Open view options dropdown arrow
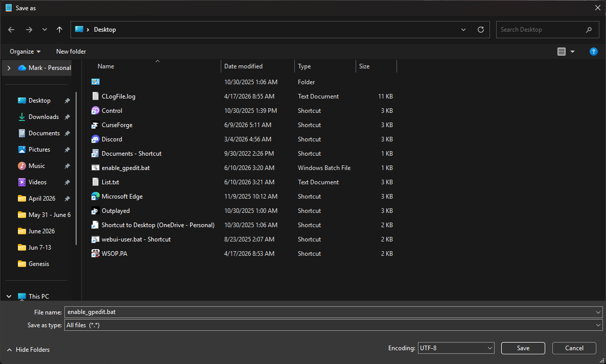 point(572,52)
